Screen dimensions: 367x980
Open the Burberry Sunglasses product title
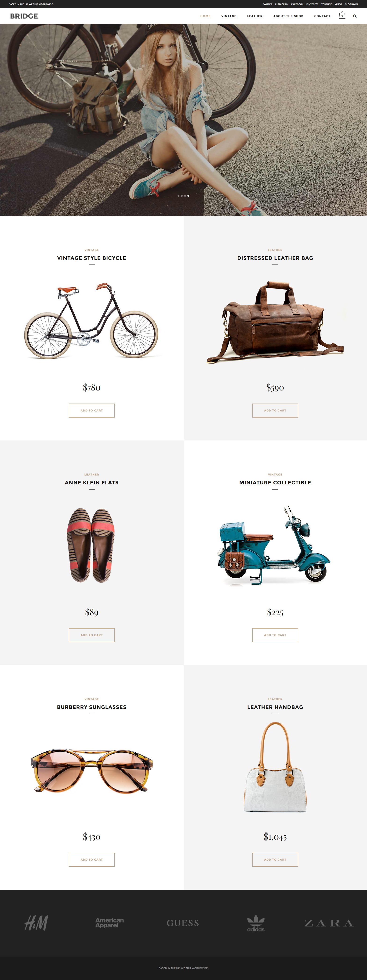pyautogui.click(x=92, y=707)
